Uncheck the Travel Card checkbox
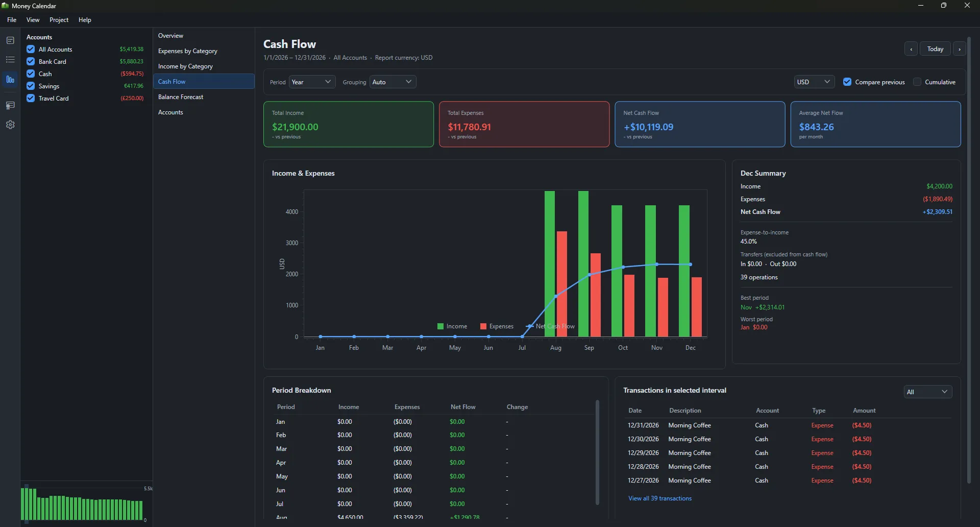This screenshot has width=980, height=527. (x=31, y=98)
